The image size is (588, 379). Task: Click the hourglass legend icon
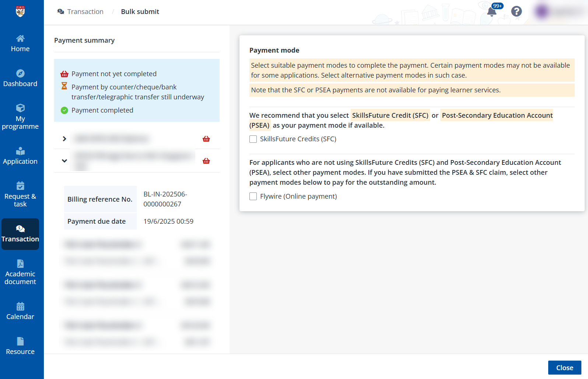tap(64, 86)
